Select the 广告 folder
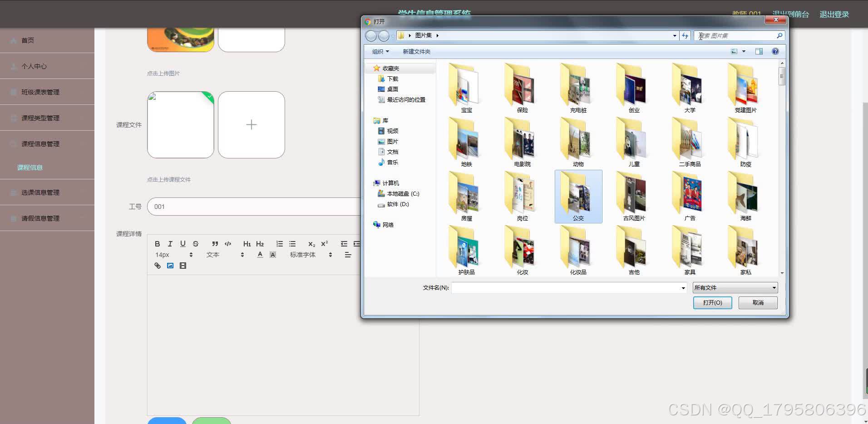Viewport: 868px width, 424px height. pyautogui.click(x=690, y=197)
